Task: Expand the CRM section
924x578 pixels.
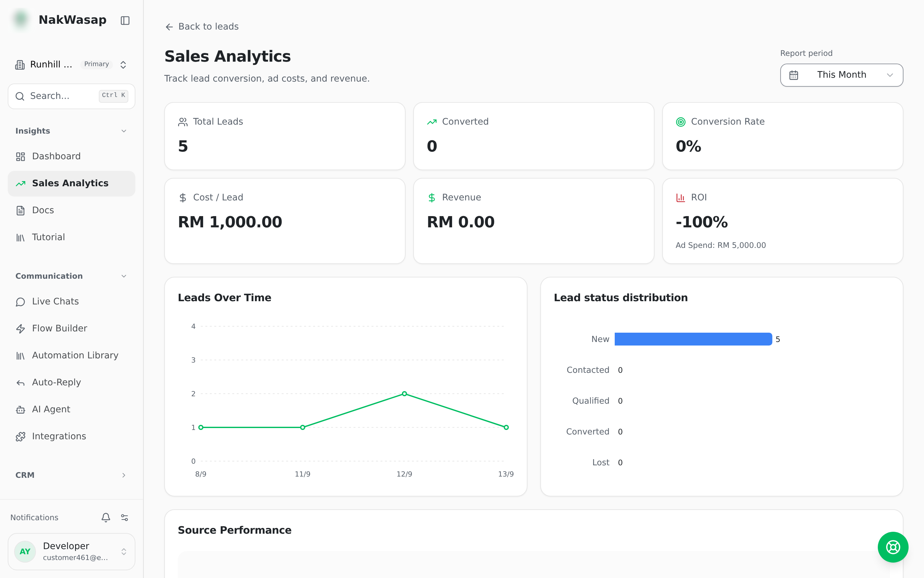Action: (124, 475)
